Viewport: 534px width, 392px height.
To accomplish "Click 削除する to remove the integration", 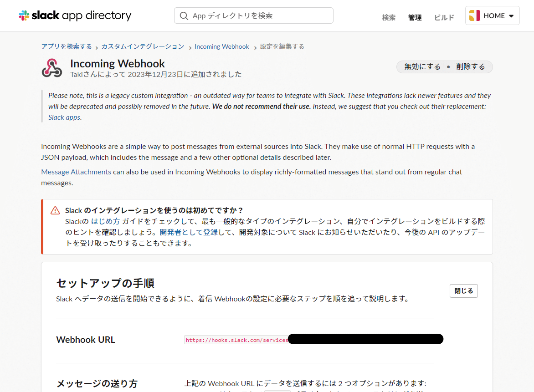I will point(470,66).
